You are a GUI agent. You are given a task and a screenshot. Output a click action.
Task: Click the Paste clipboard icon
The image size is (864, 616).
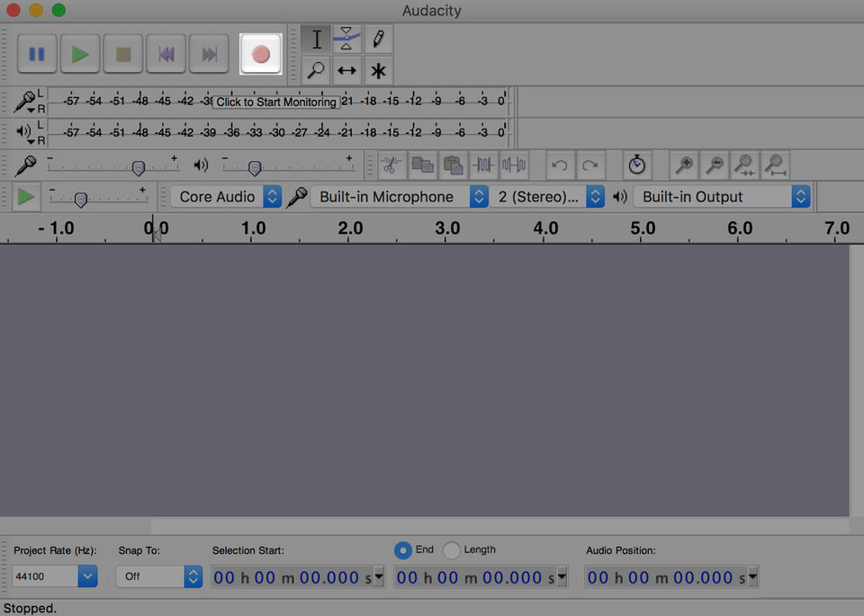point(453,165)
